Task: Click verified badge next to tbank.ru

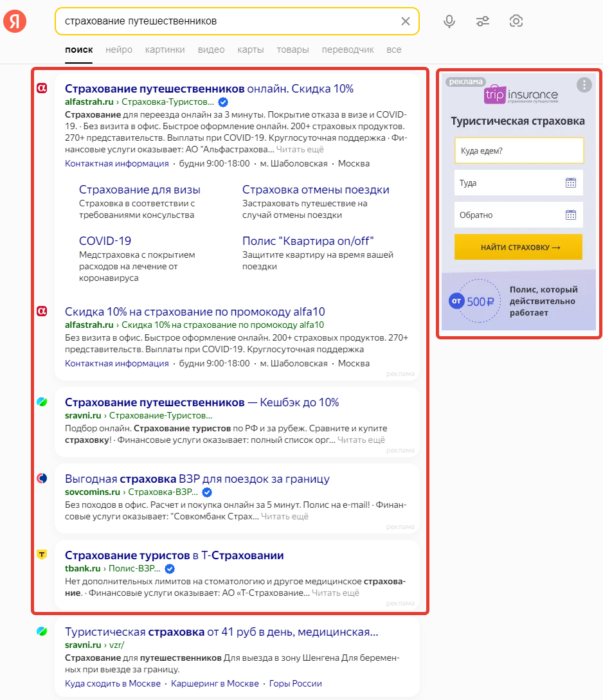Action: (170, 569)
